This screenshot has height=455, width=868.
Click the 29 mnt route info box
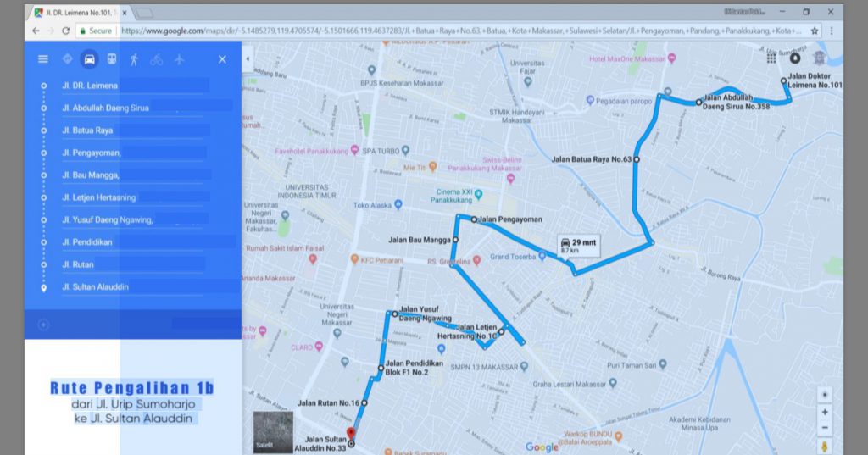click(578, 246)
